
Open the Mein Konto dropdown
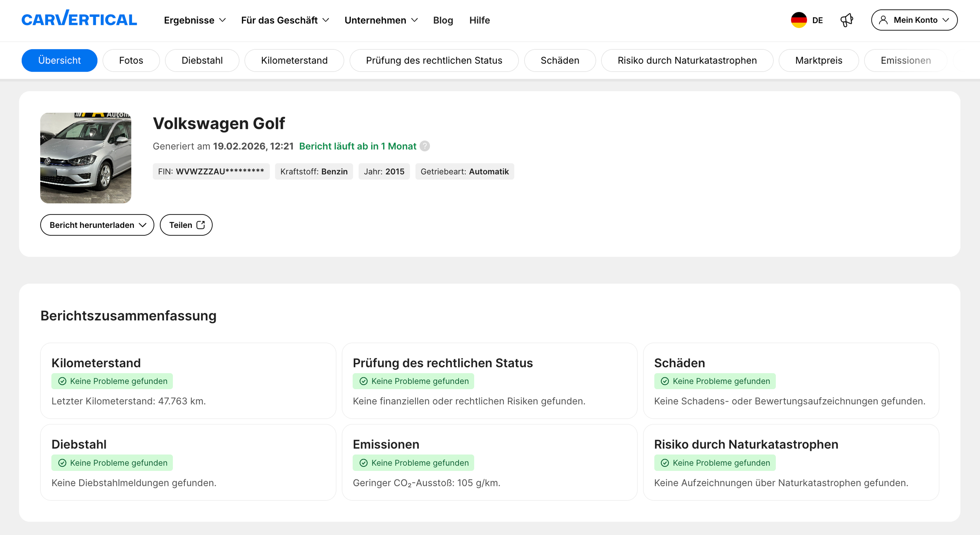point(914,20)
